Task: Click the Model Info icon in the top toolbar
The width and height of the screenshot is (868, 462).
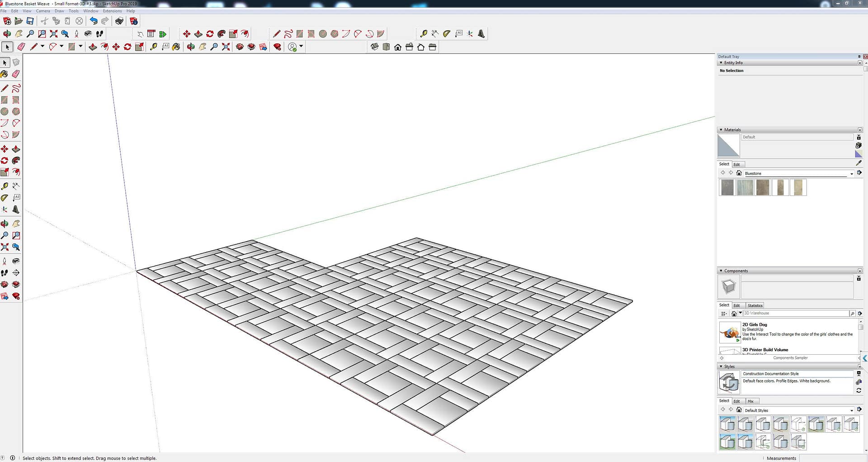Action: [x=134, y=21]
